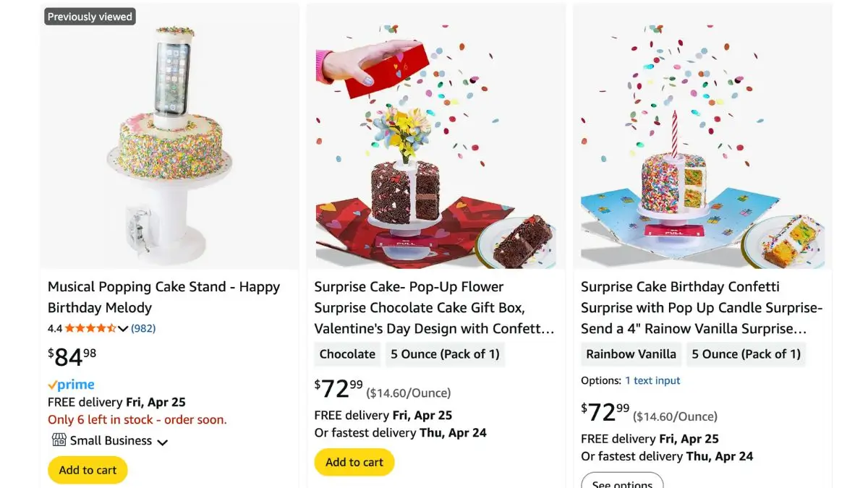Choose 5 Ounce size on rainbow cake
Image resolution: width=868 pixels, height=488 pixels.
pyautogui.click(x=746, y=354)
